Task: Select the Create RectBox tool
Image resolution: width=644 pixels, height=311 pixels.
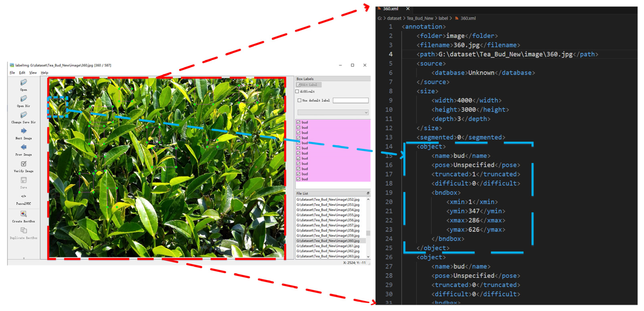Action: coord(23,214)
